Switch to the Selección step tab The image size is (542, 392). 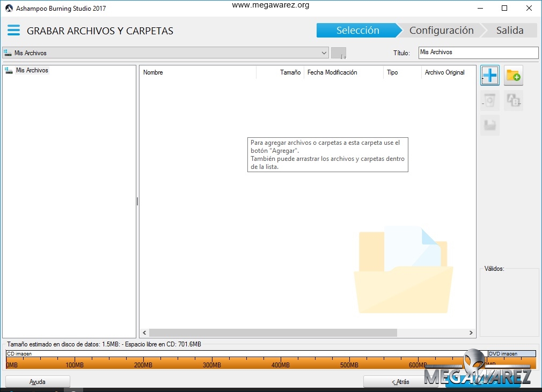[x=357, y=31]
